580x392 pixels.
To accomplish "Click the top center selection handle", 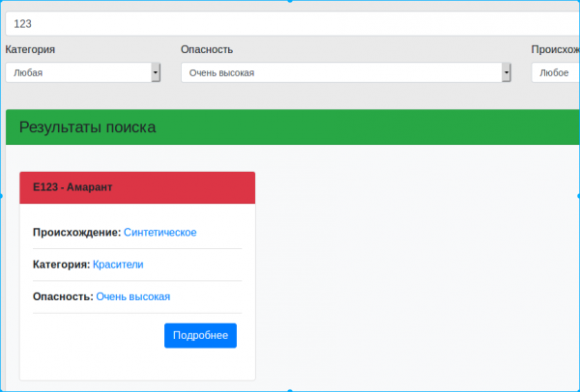I will click(290, 2).
